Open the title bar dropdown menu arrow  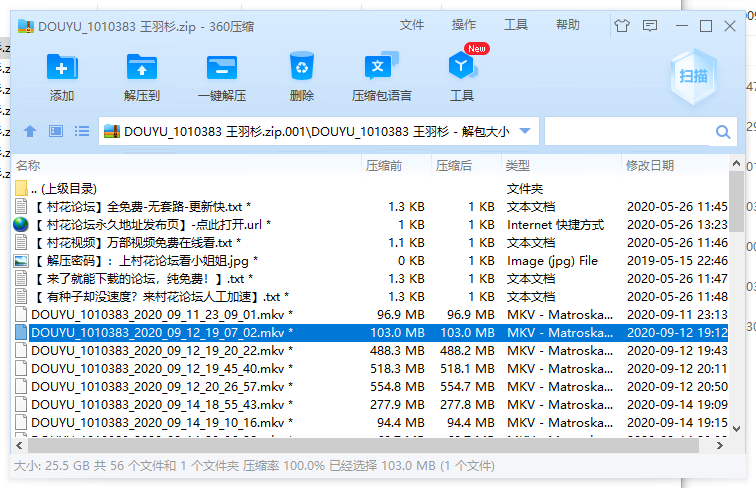coord(651,25)
